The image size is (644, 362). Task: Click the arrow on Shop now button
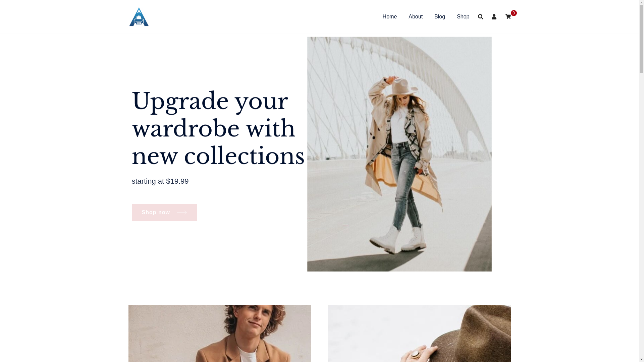(182, 213)
